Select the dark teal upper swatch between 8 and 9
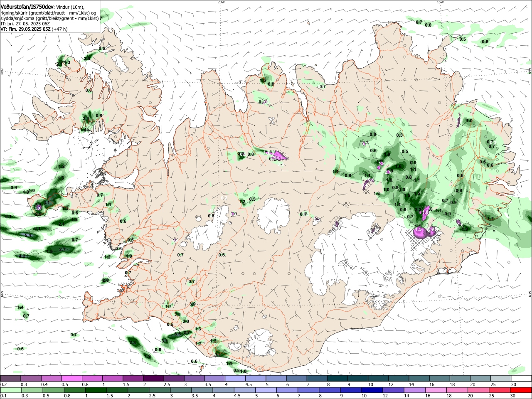532x399 pixels. 337,378
